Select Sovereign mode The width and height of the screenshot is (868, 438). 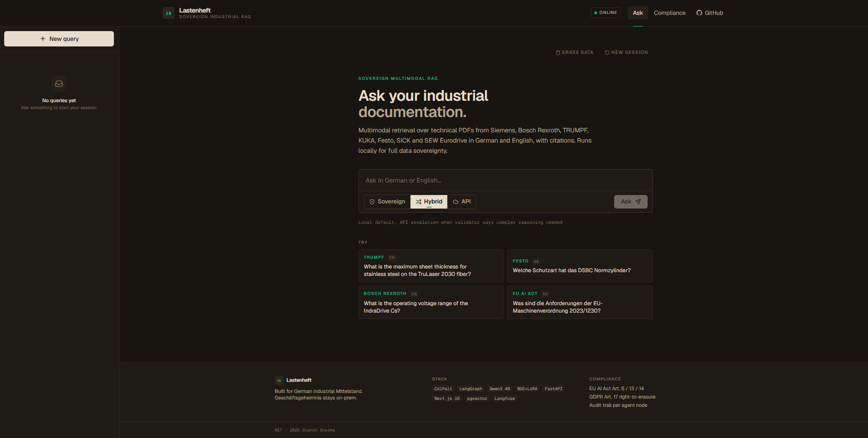coord(387,202)
